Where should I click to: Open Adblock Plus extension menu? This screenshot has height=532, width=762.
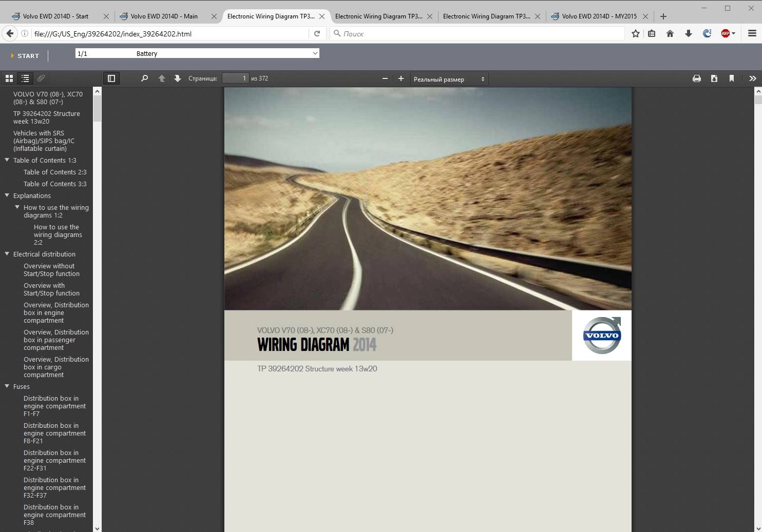click(728, 33)
